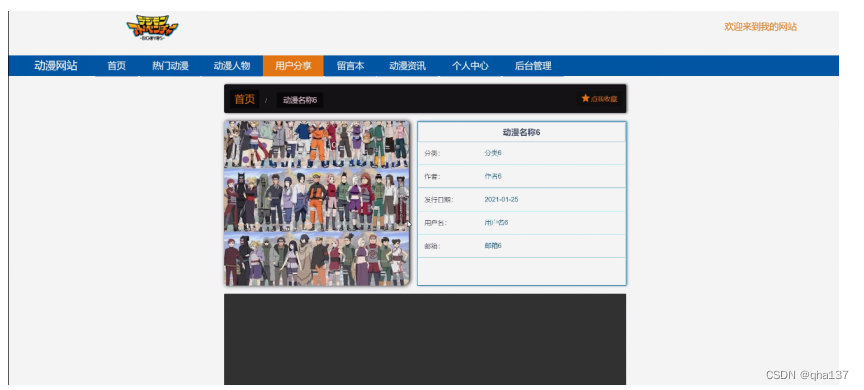864x390 pixels.
Task: Open 个人中心 from the navigation bar
Action: point(470,66)
